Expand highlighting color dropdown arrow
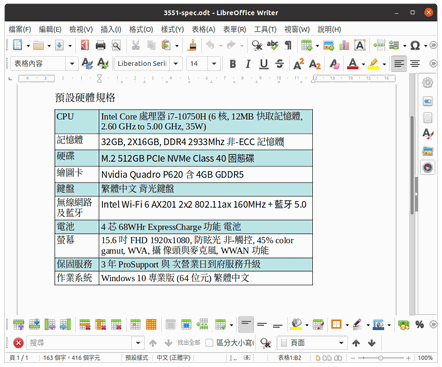The width and height of the screenshot is (442, 367). pyautogui.click(x=384, y=64)
